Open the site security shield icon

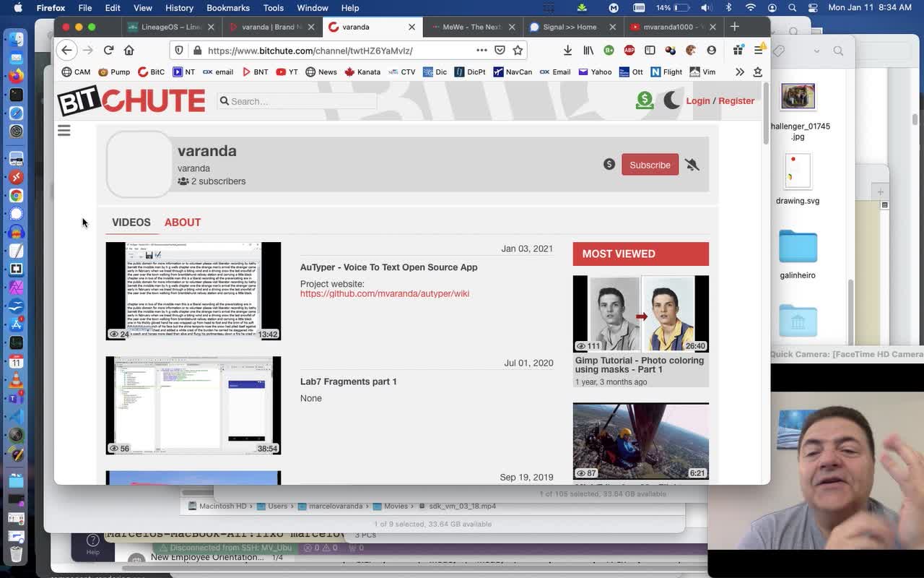[179, 51]
